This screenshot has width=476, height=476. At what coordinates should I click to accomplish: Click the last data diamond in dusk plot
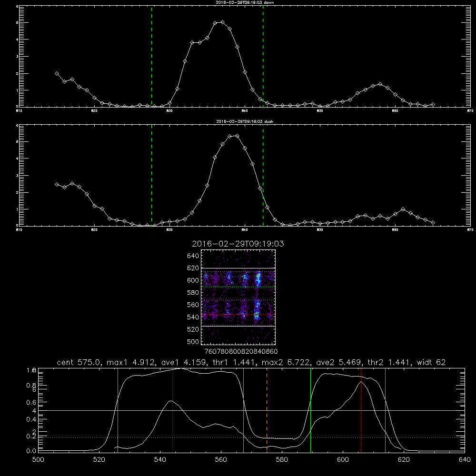click(433, 222)
